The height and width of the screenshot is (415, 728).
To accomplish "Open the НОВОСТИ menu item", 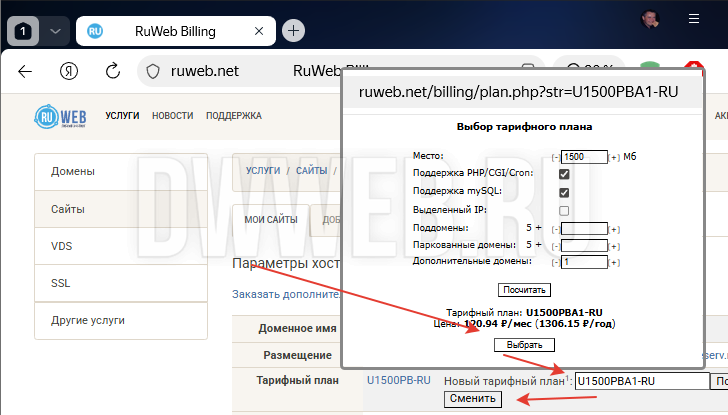I will (x=173, y=116).
